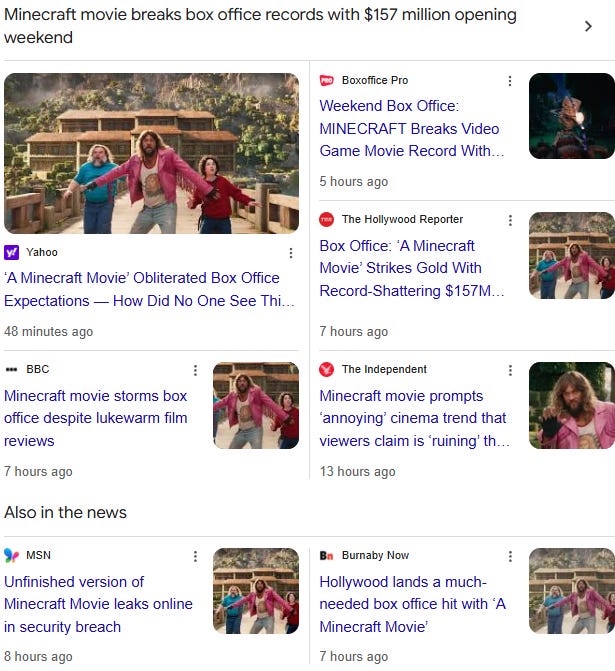The image size is (615, 671).
Task: Open Minecraft movie breaks box office records headline
Action: 260,26
